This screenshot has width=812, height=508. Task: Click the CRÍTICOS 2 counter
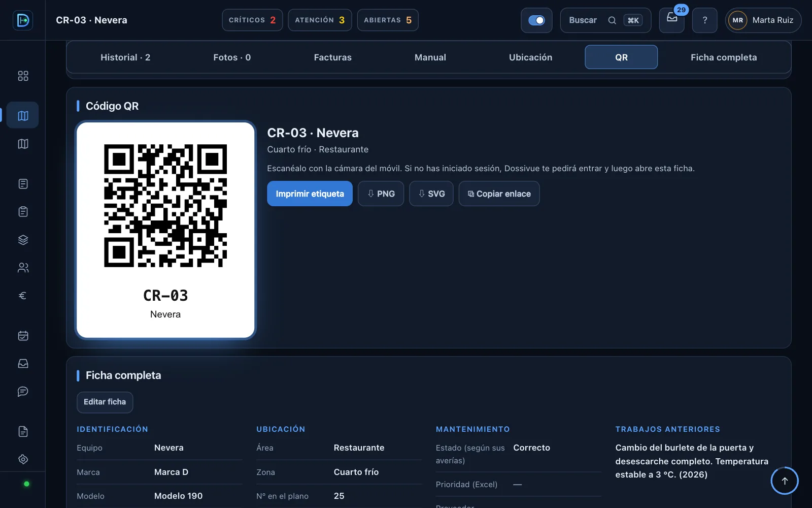click(252, 20)
